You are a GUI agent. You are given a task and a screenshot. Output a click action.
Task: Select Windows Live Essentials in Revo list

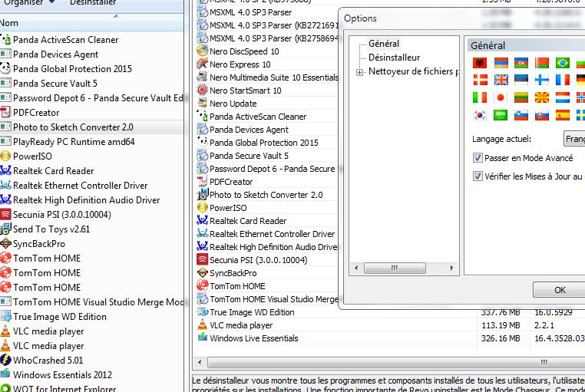[x=253, y=338]
